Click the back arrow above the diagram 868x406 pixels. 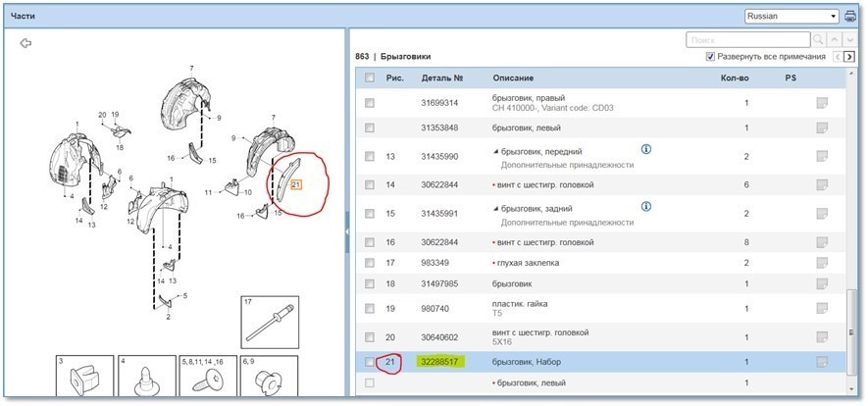click(26, 42)
